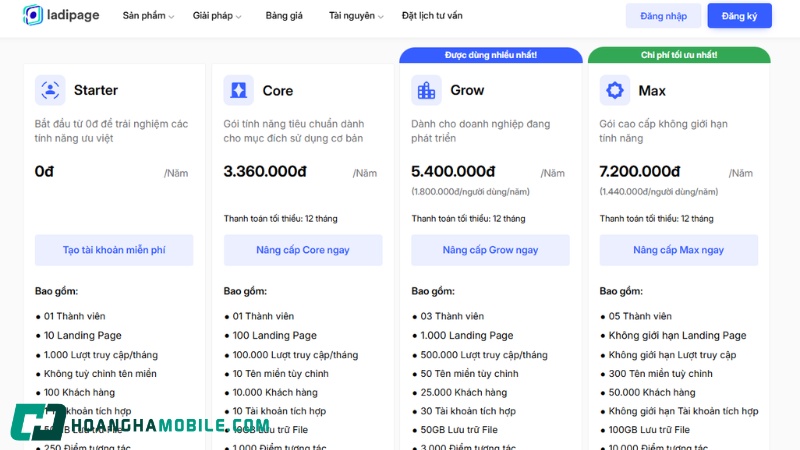Click the ladipage logo

[61, 15]
